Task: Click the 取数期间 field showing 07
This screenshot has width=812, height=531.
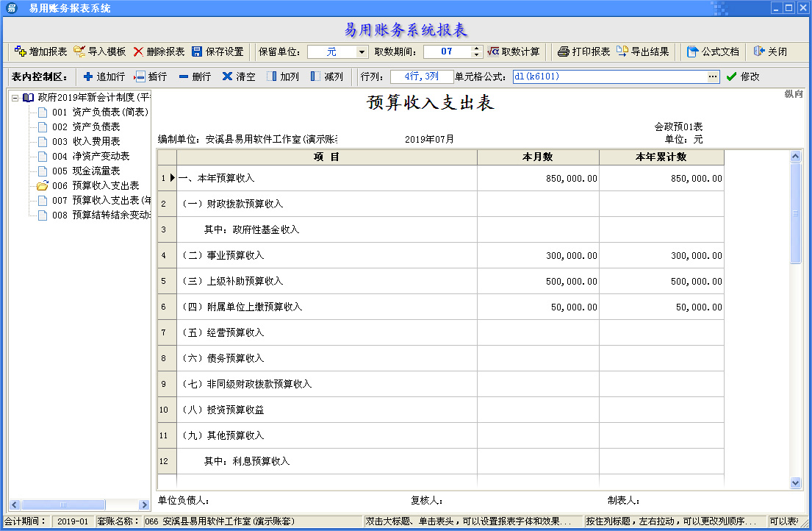Action: coord(448,51)
